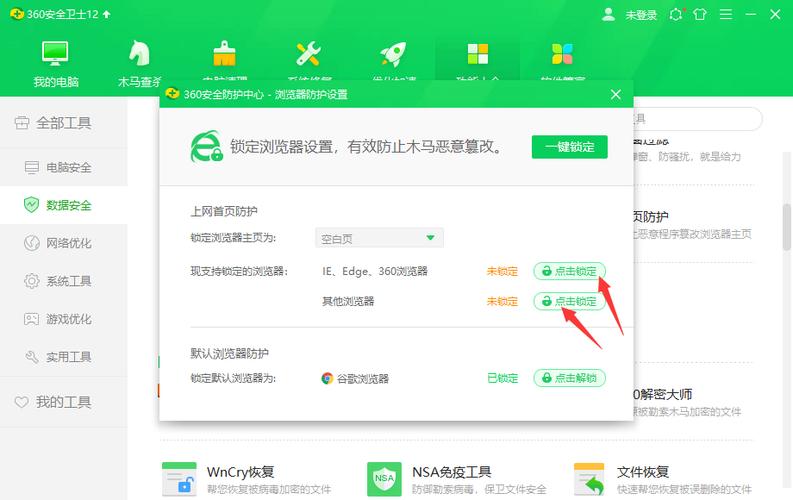Screen dimensions: 793x500
Task: Click the NSA免疫工具 title
Action: 452,472
